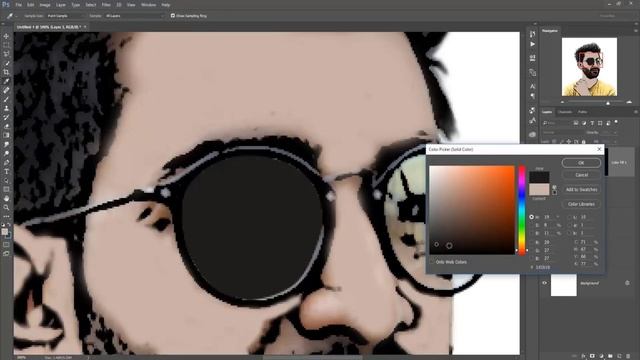Select the Clone Stamp tool
This screenshot has height=360, width=640.
6,108
